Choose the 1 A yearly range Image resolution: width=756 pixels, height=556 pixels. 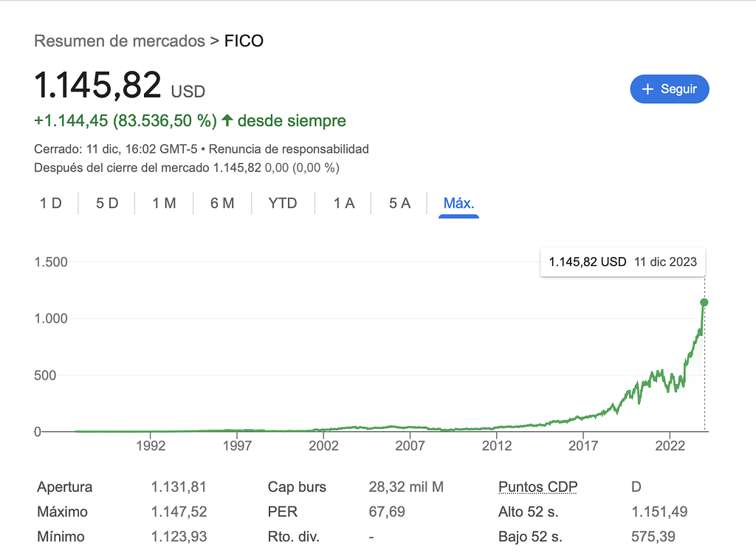tap(343, 202)
